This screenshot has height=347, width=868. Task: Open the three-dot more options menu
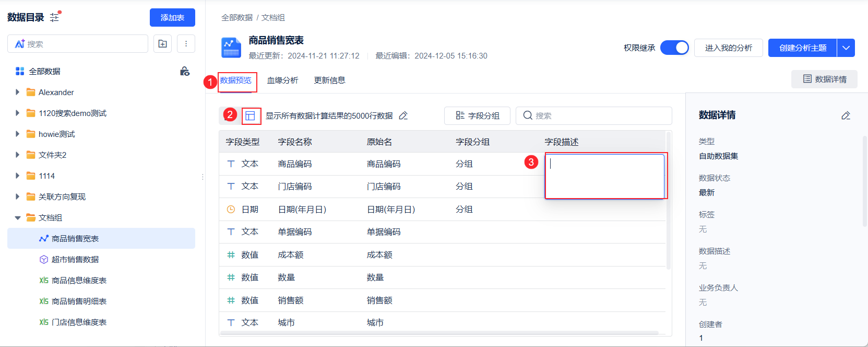pyautogui.click(x=186, y=44)
